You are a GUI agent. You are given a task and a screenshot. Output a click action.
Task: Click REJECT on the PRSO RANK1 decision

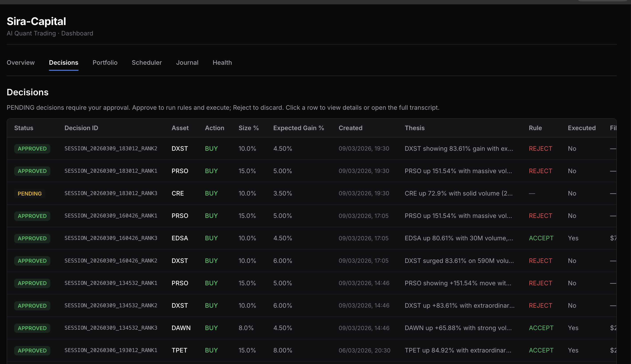(x=540, y=171)
